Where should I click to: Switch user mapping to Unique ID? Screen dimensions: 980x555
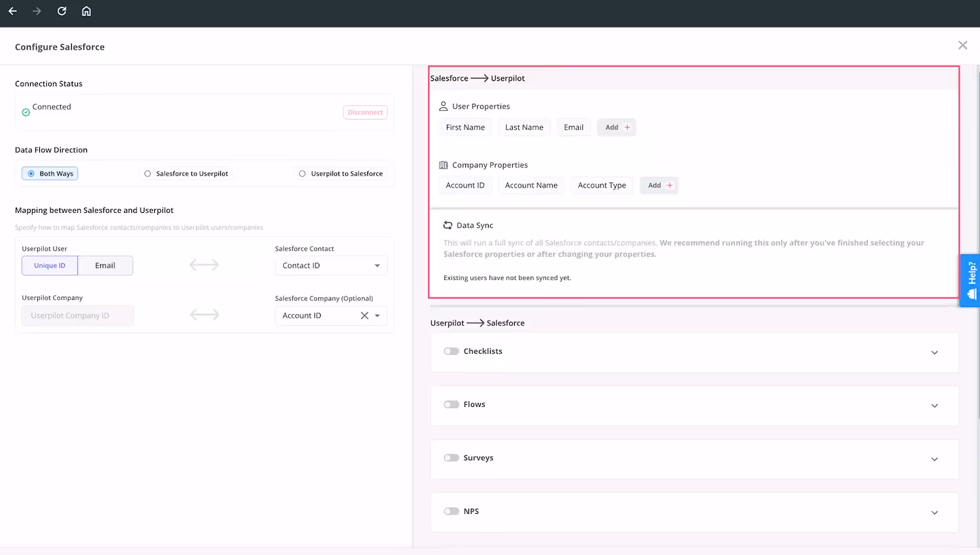click(50, 266)
